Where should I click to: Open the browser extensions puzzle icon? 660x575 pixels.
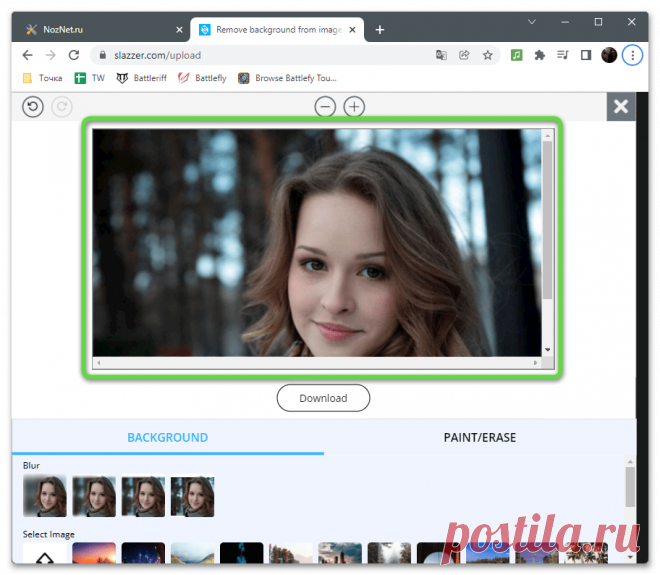pyautogui.click(x=540, y=55)
